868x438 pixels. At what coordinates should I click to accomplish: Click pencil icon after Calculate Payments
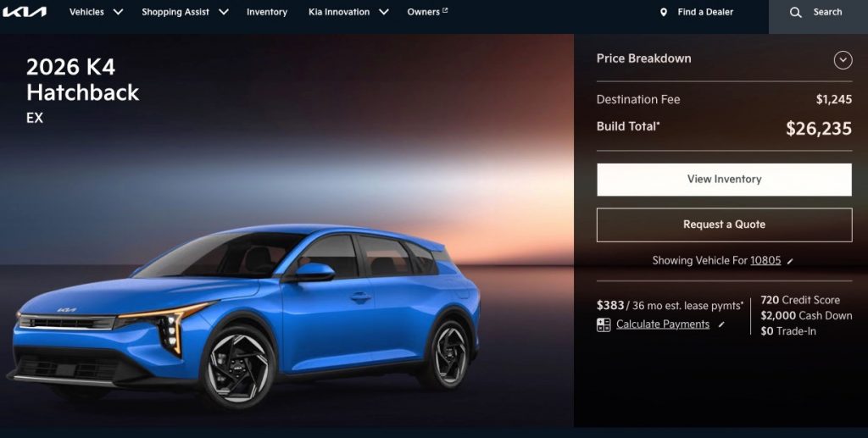pyautogui.click(x=721, y=324)
